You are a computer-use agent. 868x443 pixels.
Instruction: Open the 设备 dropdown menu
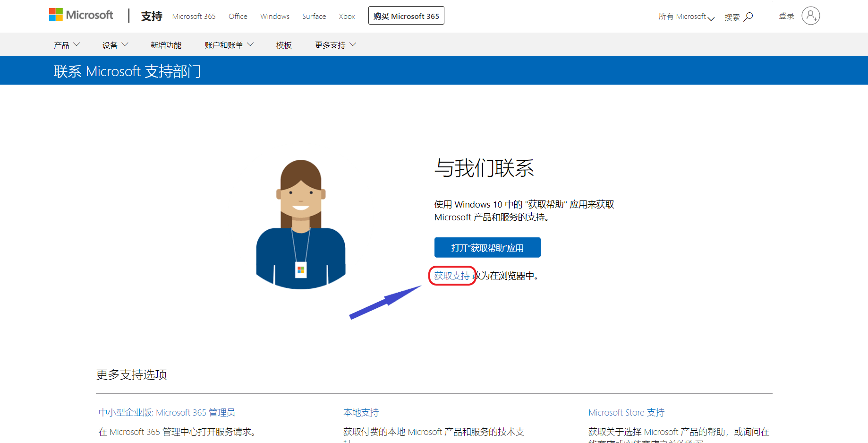(115, 45)
